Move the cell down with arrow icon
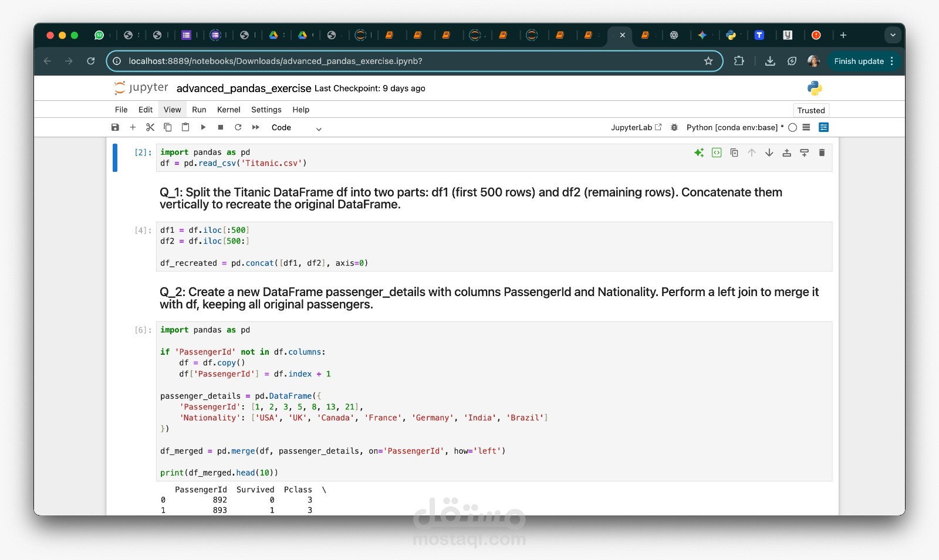939x560 pixels. 769,152
